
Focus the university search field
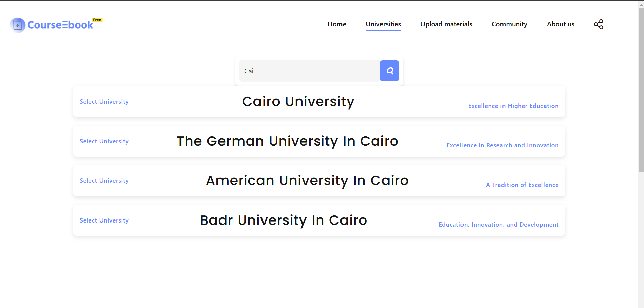[x=309, y=71]
